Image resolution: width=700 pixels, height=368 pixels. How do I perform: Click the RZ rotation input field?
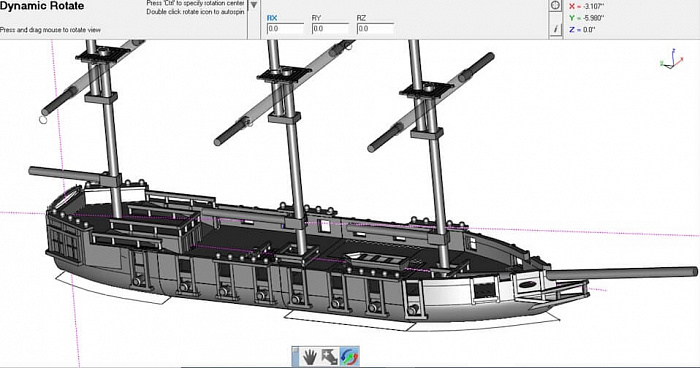375,29
